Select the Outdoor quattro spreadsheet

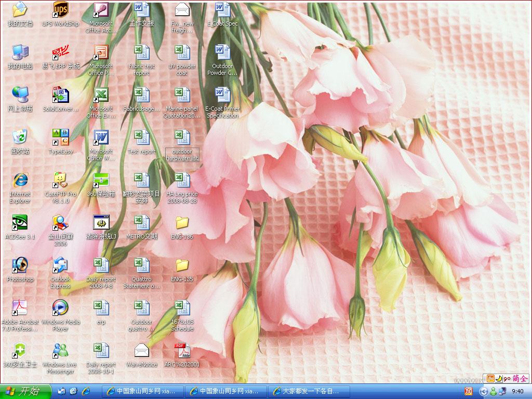pos(141,315)
